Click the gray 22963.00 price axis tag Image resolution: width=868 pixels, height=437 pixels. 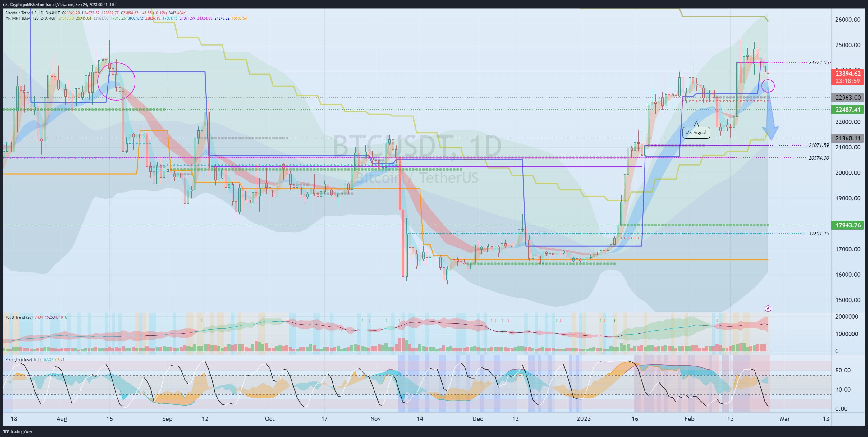848,98
